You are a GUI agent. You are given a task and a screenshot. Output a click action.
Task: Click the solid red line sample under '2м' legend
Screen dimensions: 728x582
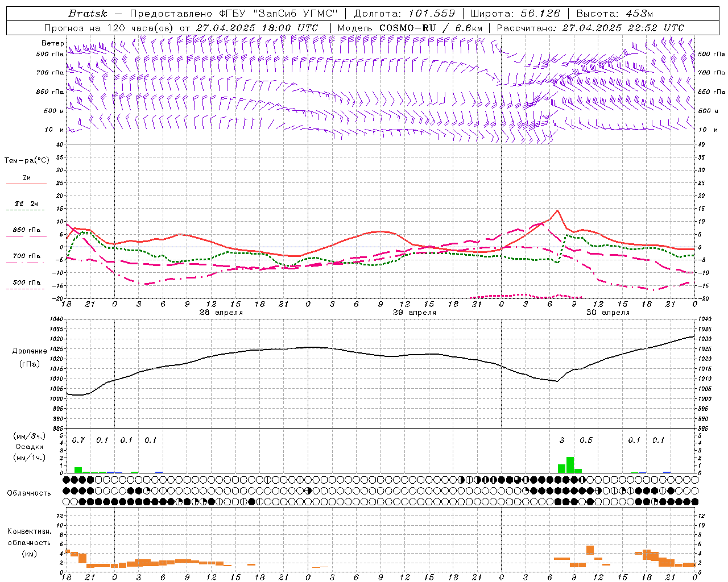click(x=26, y=184)
